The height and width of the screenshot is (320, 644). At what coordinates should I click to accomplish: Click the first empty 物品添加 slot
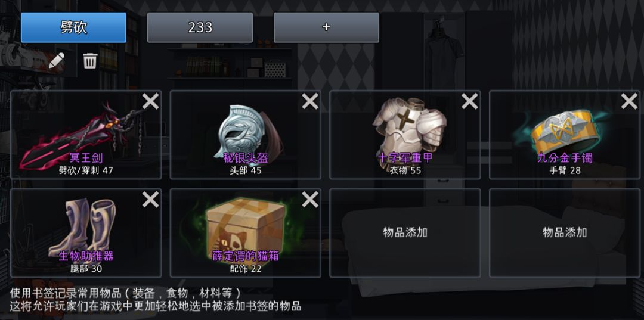click(405, 233)
